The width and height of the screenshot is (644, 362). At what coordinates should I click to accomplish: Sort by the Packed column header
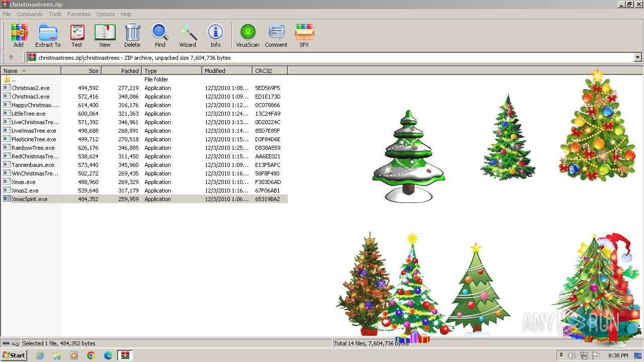121,71
